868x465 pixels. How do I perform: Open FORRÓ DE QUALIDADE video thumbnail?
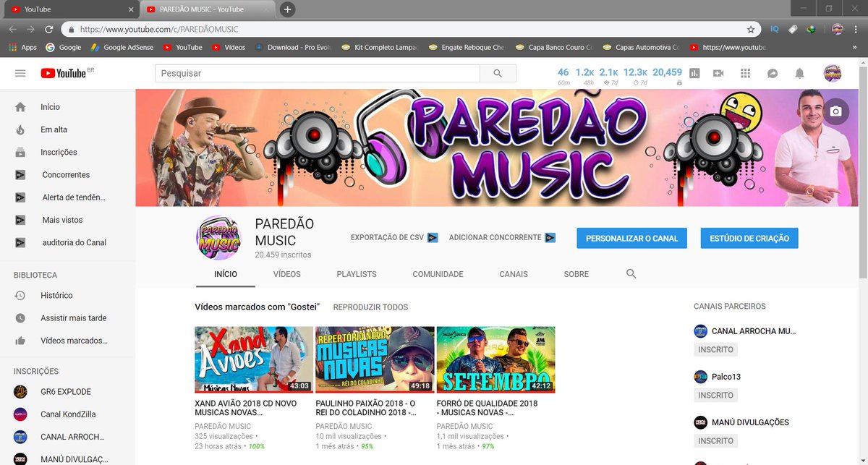[495, 359]
